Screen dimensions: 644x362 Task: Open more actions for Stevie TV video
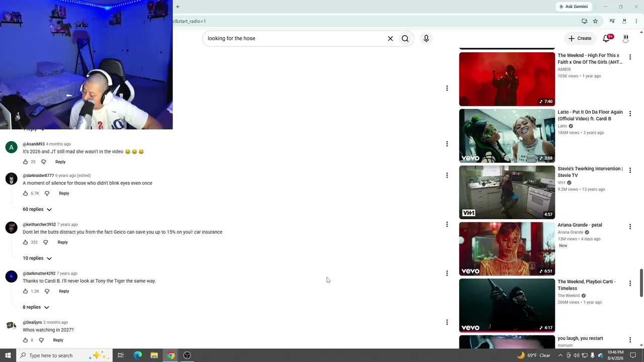pyautogui.click(x=630, y=170)
